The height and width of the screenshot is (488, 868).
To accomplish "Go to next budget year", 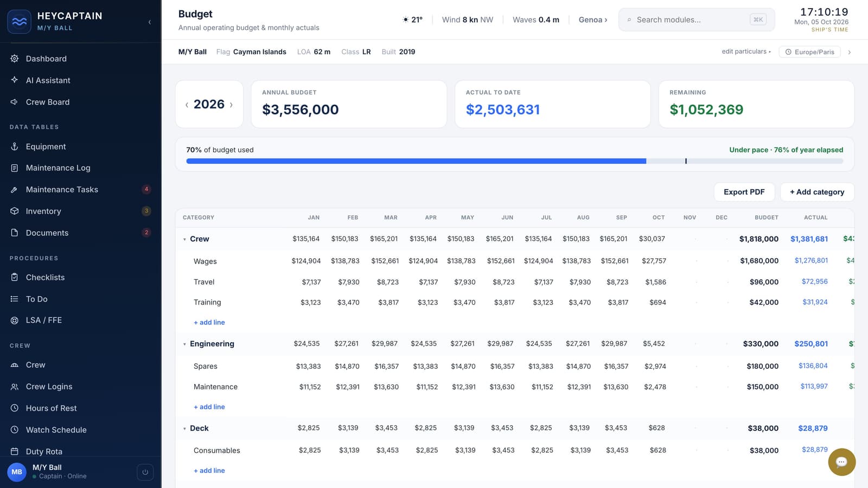I will coord(231,105).
